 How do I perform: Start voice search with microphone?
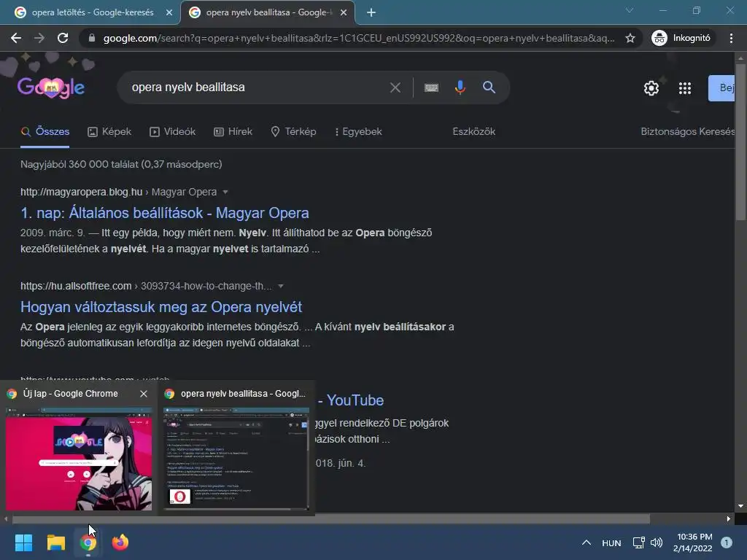pos(460,87)
